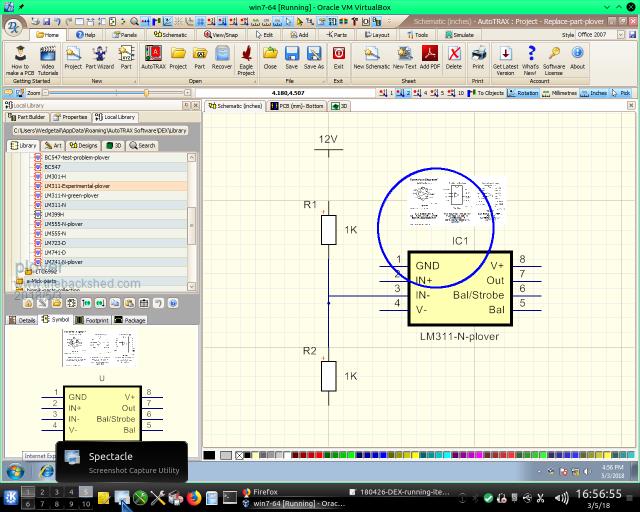Switch units to Millimetres

560,93
